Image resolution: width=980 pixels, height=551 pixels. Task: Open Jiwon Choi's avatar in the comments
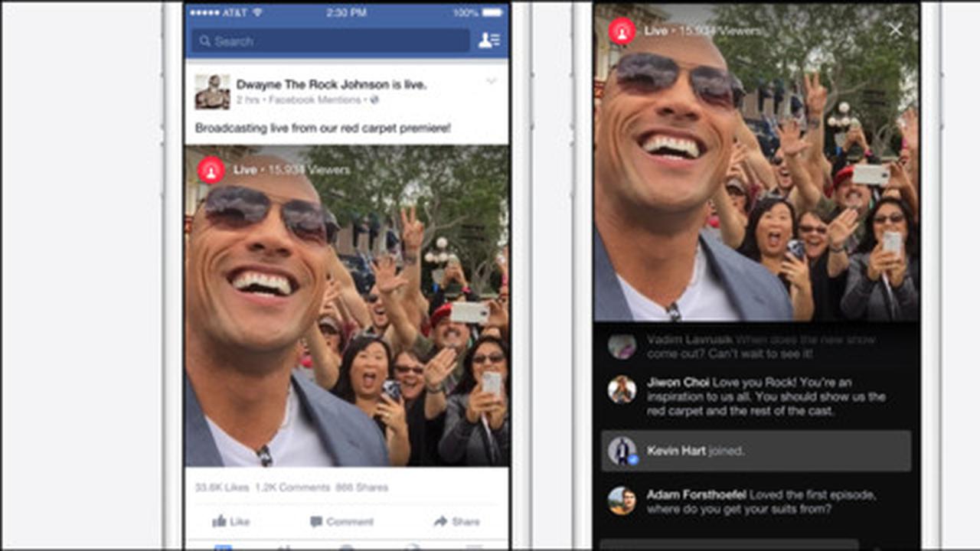[x=622, y=390]
